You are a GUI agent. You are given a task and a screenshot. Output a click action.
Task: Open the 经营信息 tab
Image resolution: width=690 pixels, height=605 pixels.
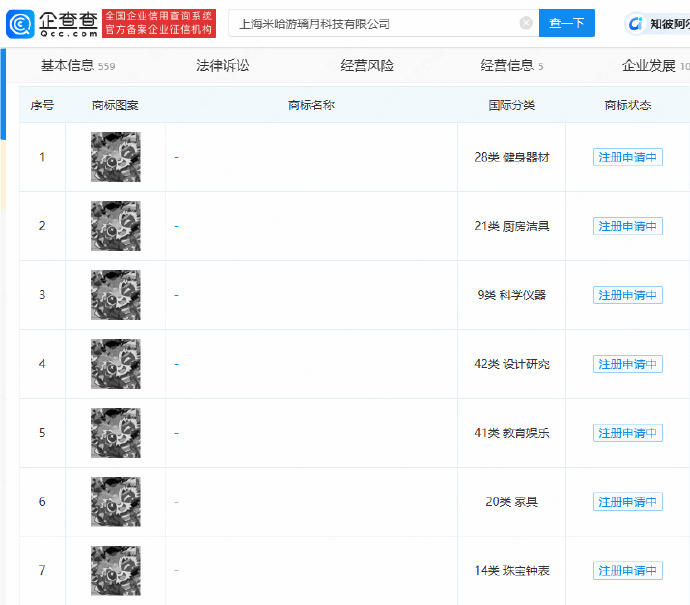point(507,66)
